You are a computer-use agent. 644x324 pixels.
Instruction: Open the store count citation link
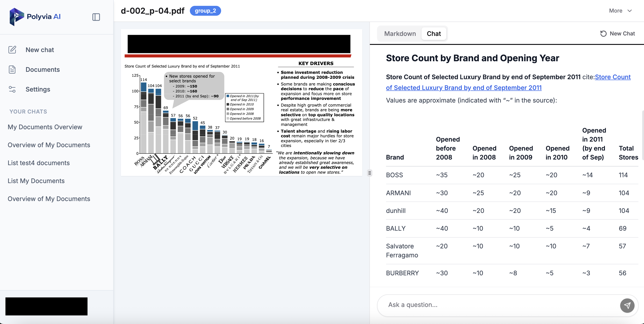tap(464, 88)
